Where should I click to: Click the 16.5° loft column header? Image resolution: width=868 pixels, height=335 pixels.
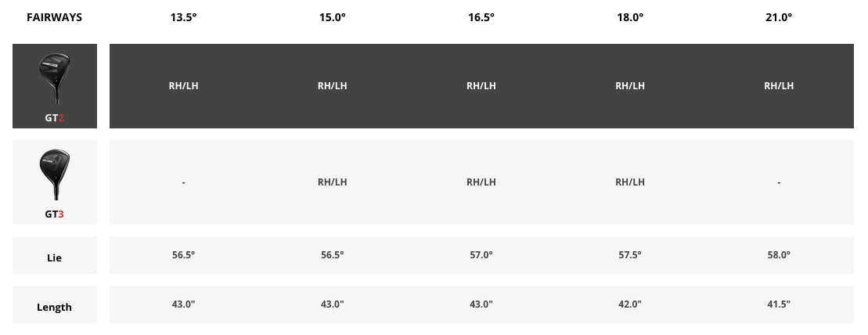(x=481, y=17)
